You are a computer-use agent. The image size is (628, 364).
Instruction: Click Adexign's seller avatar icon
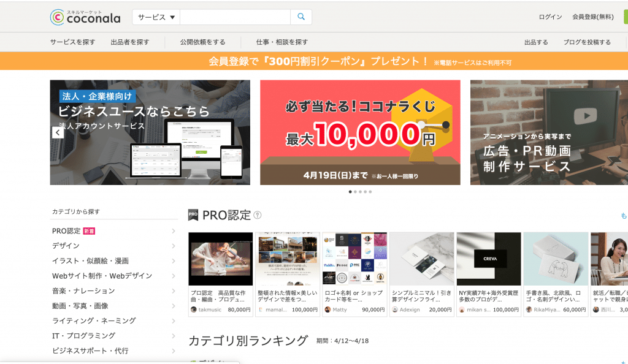396,310
